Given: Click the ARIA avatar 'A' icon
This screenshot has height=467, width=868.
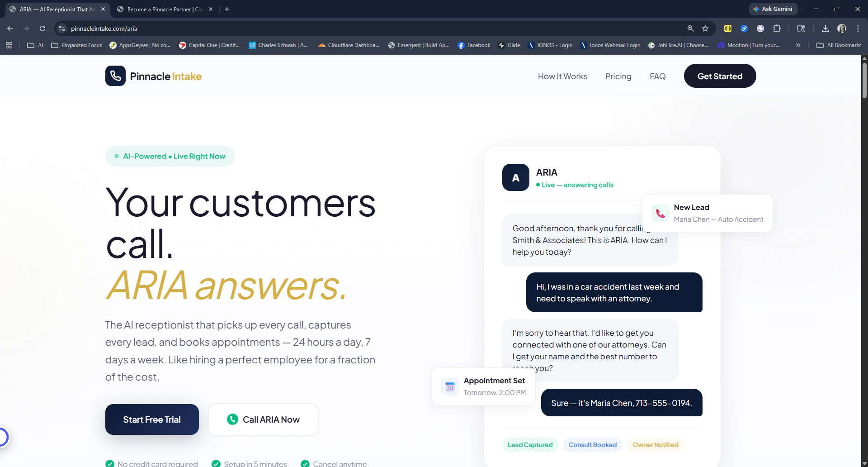Looking at the screenshot, I should pos(516,177).
